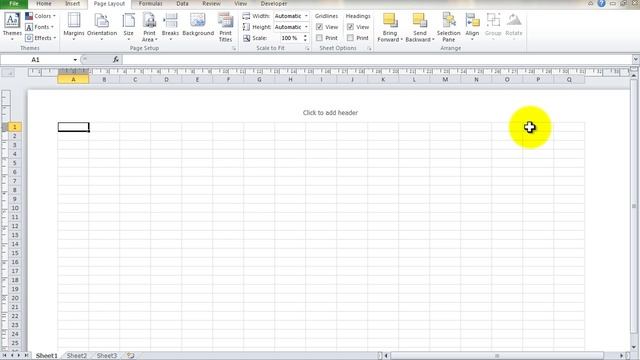Open the Themes gallery
The image size is (640, 360).
tap(12, 27)
